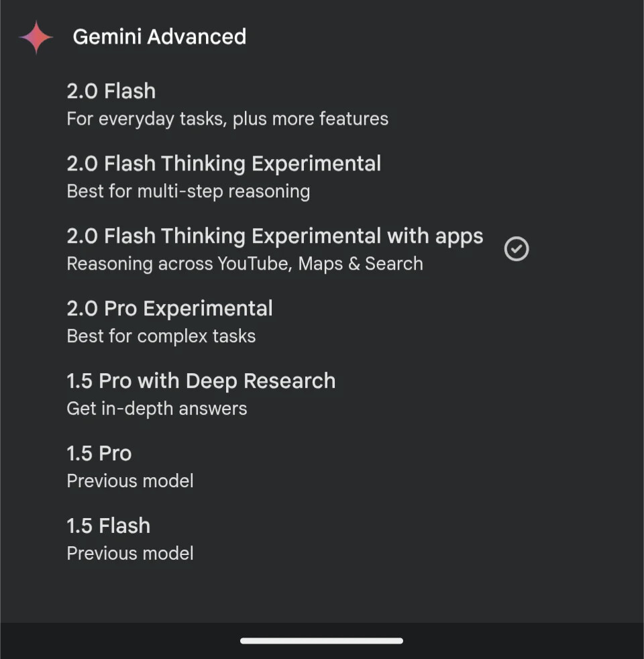
Task: Select the 2.0 Flash model
Action: pyautogui.click(x=111, y=91)
